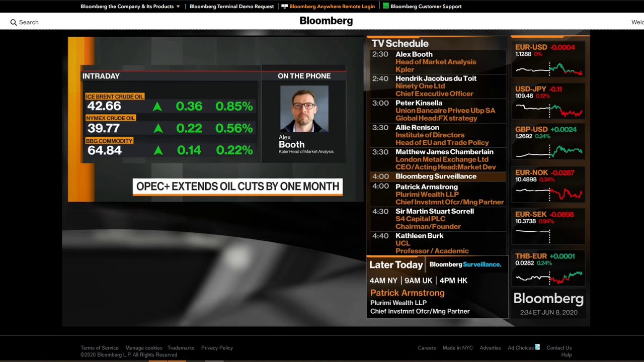Open Bloomberg the Company & Its Products dropdown

click(x=130, y=7)
